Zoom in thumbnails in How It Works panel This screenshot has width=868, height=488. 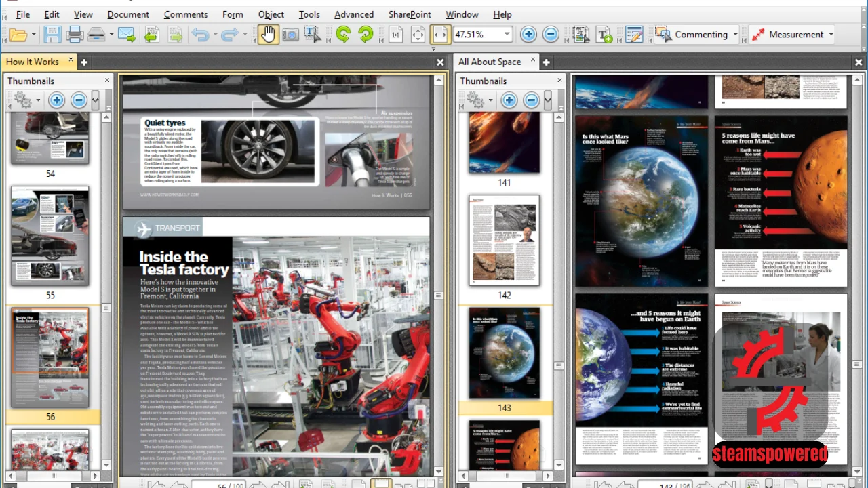coord(56,101)
